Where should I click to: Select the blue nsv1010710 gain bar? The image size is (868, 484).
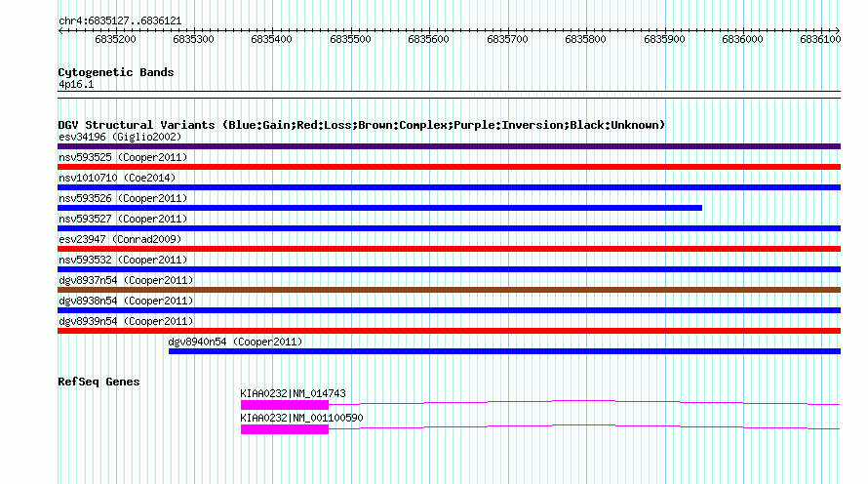pos(449,187)
